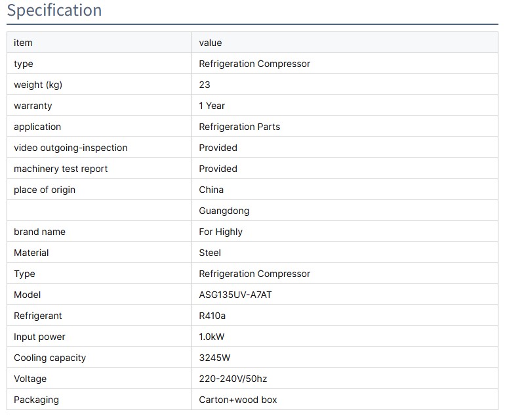505x420 pixels.
Task: Select the weight (kg) label cell
Action: 38,85
